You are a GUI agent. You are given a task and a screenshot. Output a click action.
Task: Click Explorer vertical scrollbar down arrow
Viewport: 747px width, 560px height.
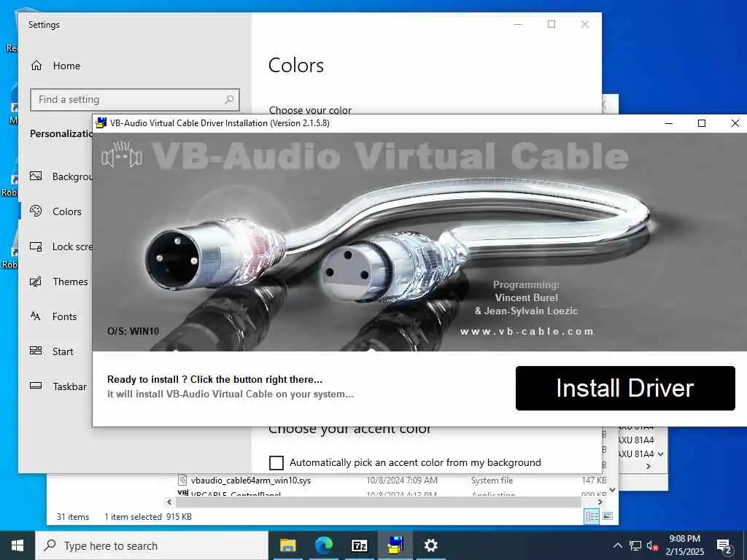pyautogui.click(x=613, y=489)
